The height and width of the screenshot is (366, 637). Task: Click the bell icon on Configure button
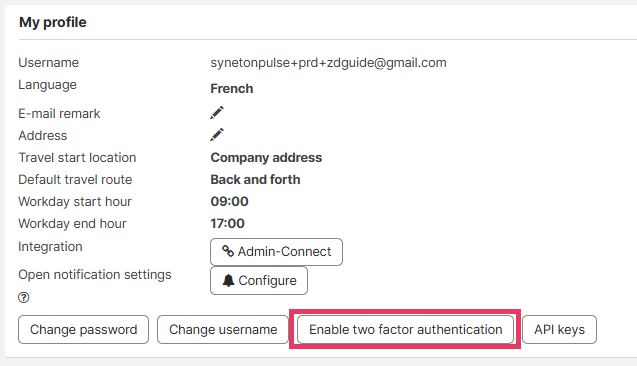pos(228,280)
